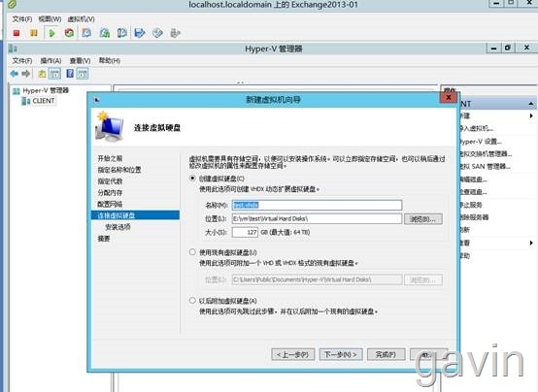Click the floppy drive connect icon
Image resolution: width=538 pixels, height=392 pixels.
140,33
